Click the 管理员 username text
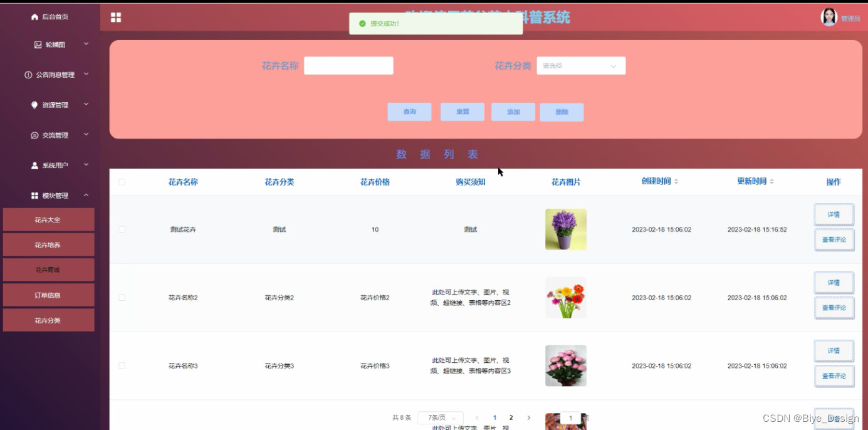 pyautogui.click(x=850, y=18)
